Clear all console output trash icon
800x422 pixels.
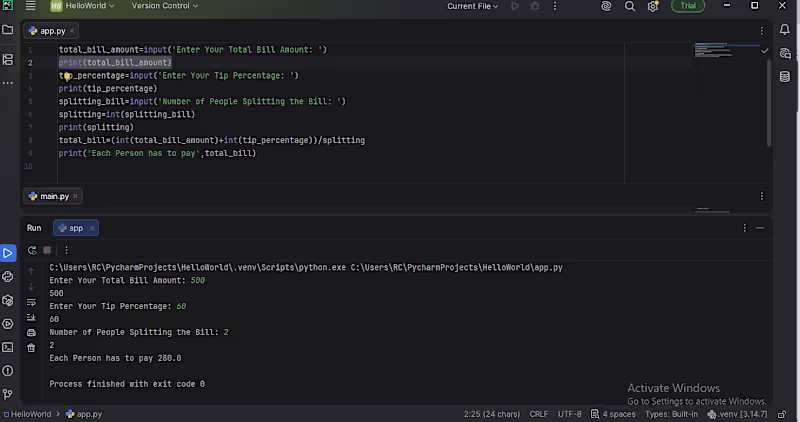tap(31, 348)
